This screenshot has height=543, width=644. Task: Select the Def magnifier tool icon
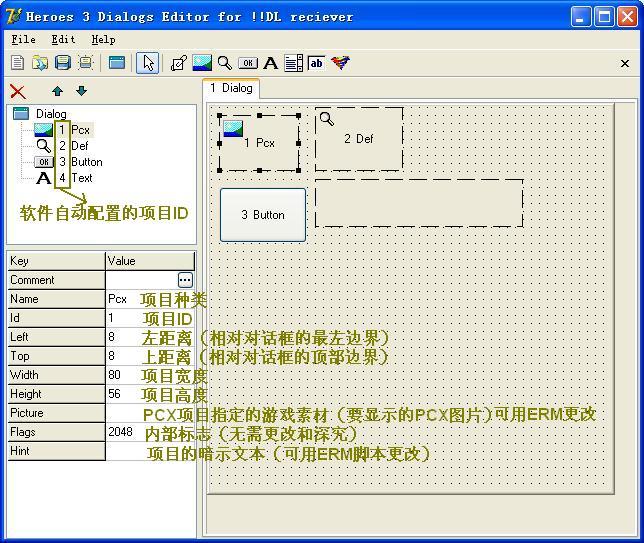(225, 63)
